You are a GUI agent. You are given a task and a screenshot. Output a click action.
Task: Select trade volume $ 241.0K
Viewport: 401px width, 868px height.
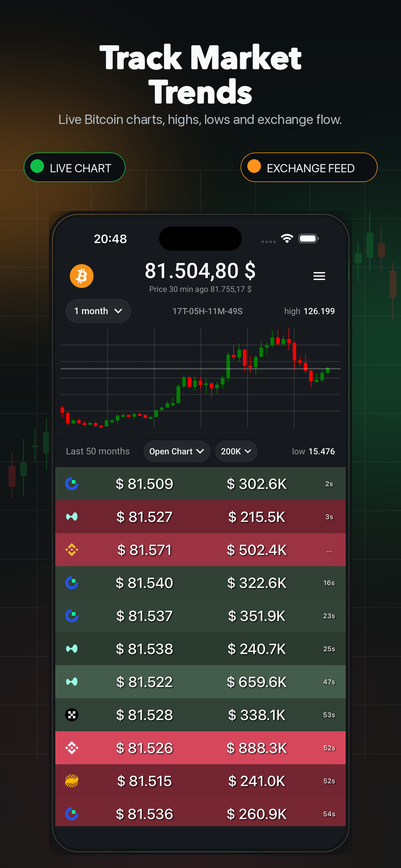(x=257, y=781)
